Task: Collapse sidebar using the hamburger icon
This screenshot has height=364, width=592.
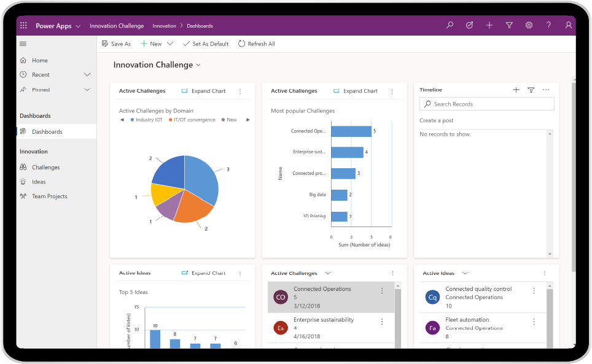Action: click(x=23, y=44)
